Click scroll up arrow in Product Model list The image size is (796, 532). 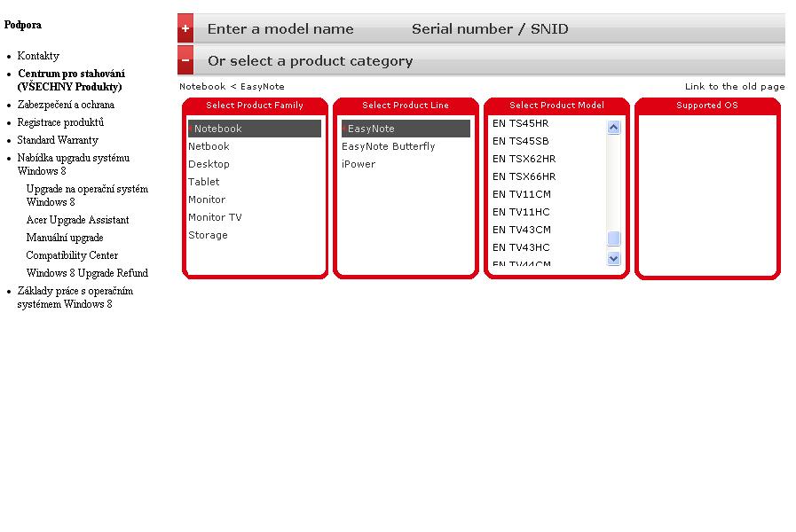[x=613, y=128]
